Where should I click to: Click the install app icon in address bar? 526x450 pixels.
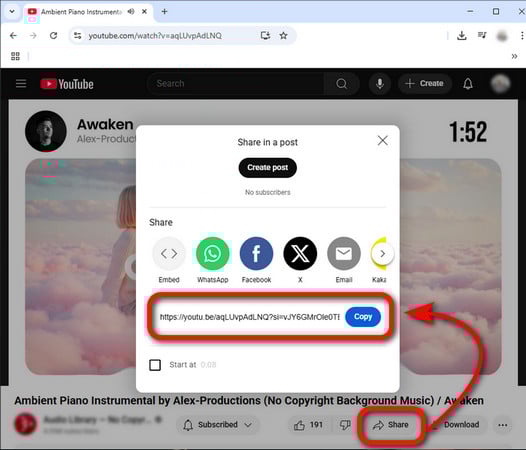point(265,36)
